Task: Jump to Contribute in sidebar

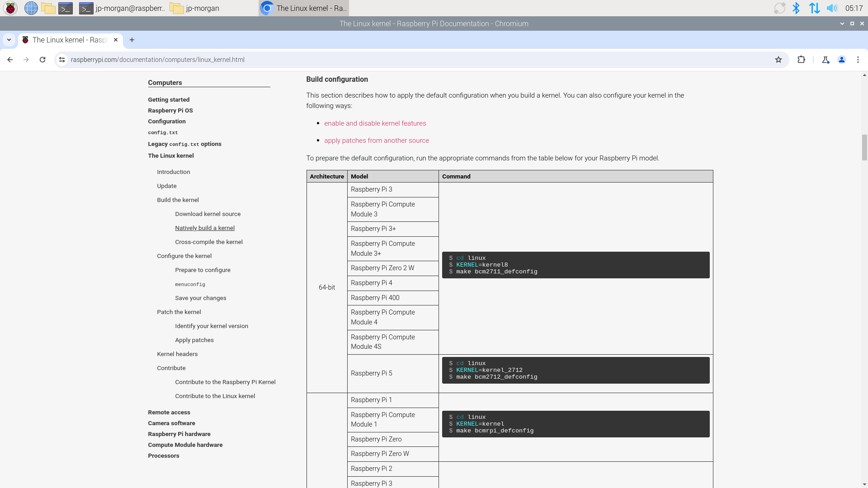Action: pyautogui.click(x=171, y=368)
